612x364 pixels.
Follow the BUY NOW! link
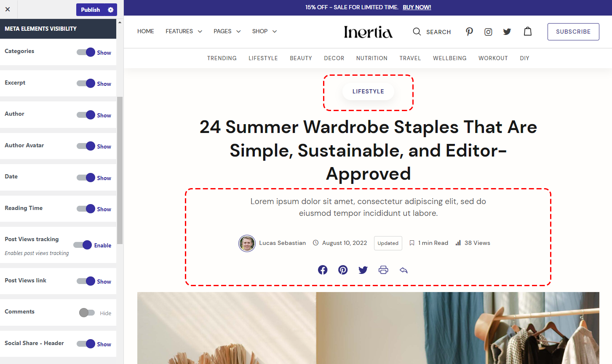click(x=417, y=7)
